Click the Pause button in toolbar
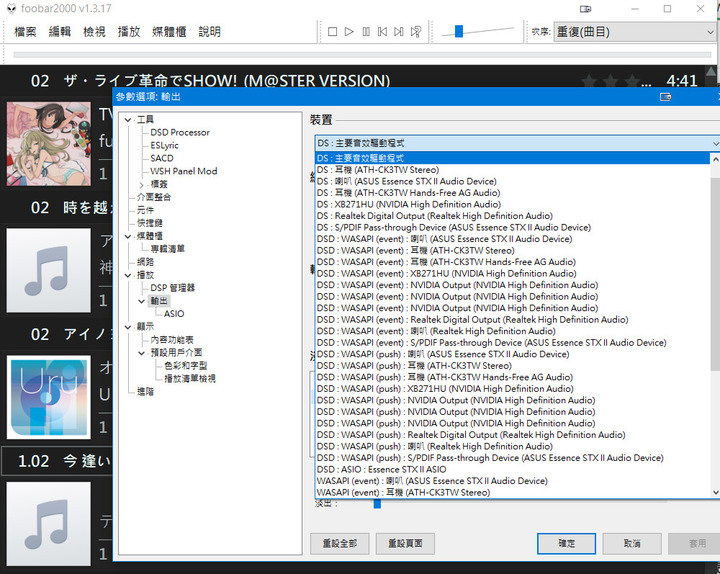 (x=366, y=32)
